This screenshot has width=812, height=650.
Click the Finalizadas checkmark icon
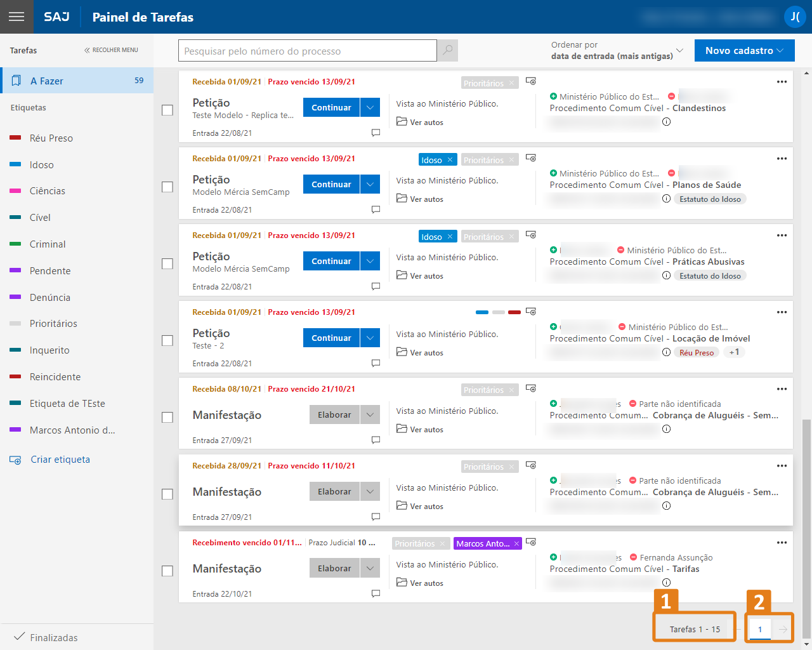(x=19, y=637)
